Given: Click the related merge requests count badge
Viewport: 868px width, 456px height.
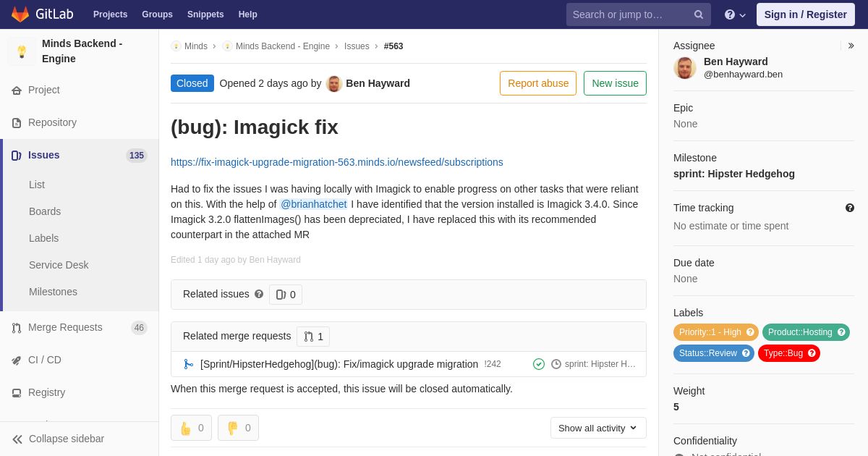Looking at the screenshot, I should point(313,337).
